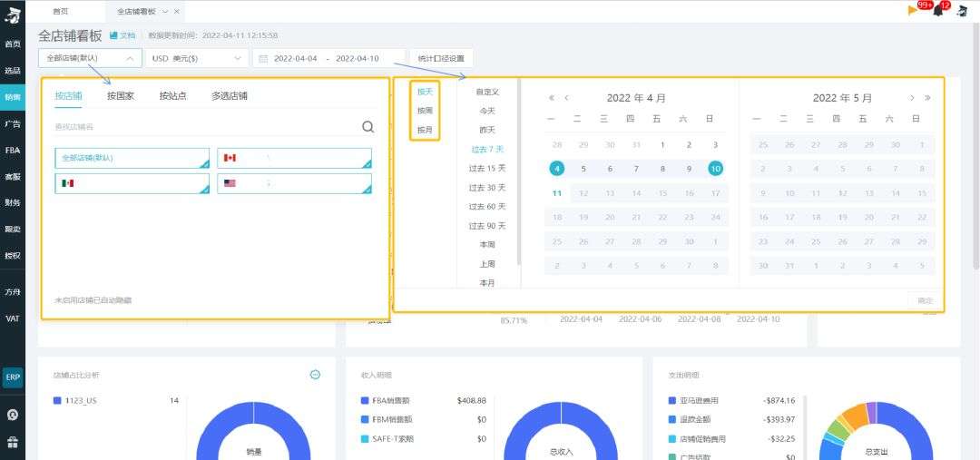Select 按月 granularity option
Viewport: 980px width, 460px height.
point(425,131)
